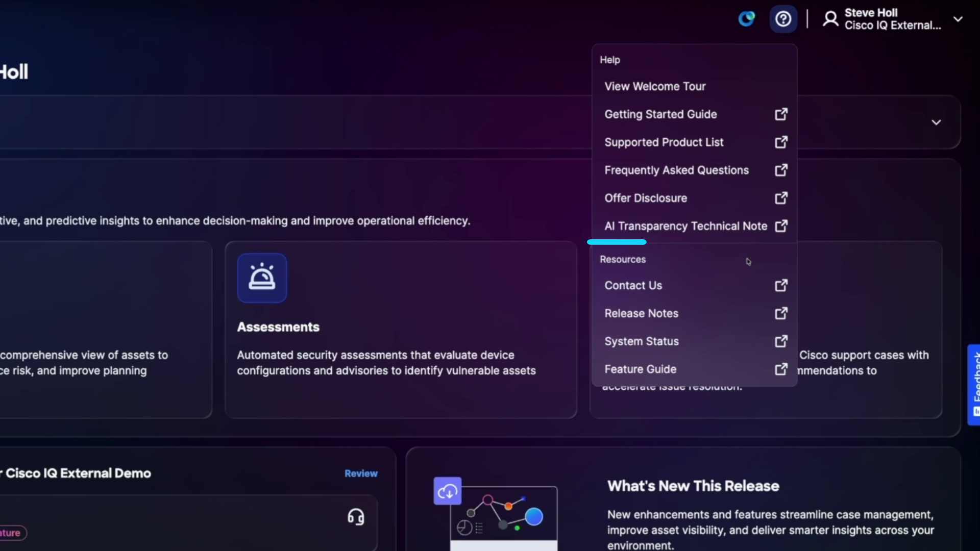Expand the Steve Holl account dropdown chevron
980x551 pixels.
click(958, 19)
